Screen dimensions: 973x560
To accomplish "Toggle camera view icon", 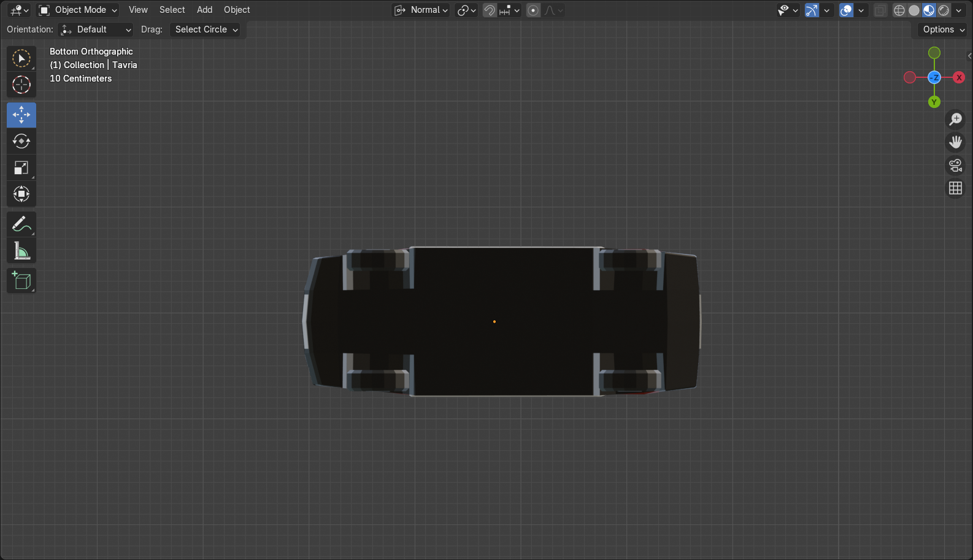I will 955,165.
